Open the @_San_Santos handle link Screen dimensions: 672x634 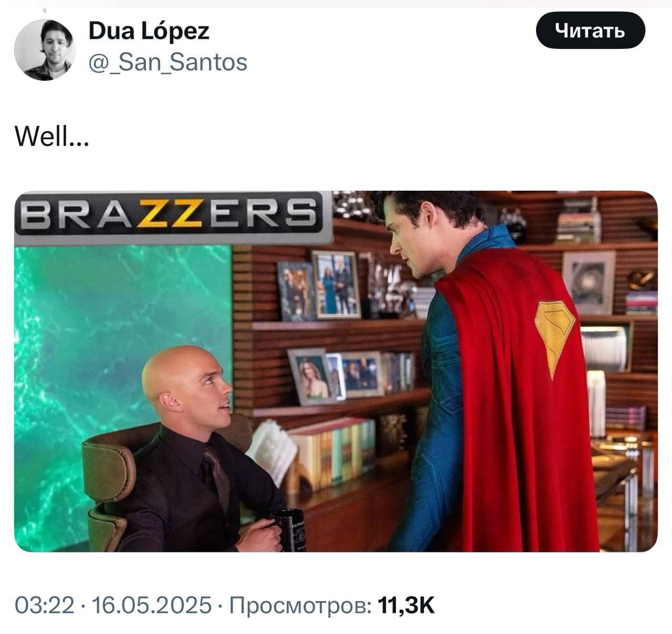[167, 63]
